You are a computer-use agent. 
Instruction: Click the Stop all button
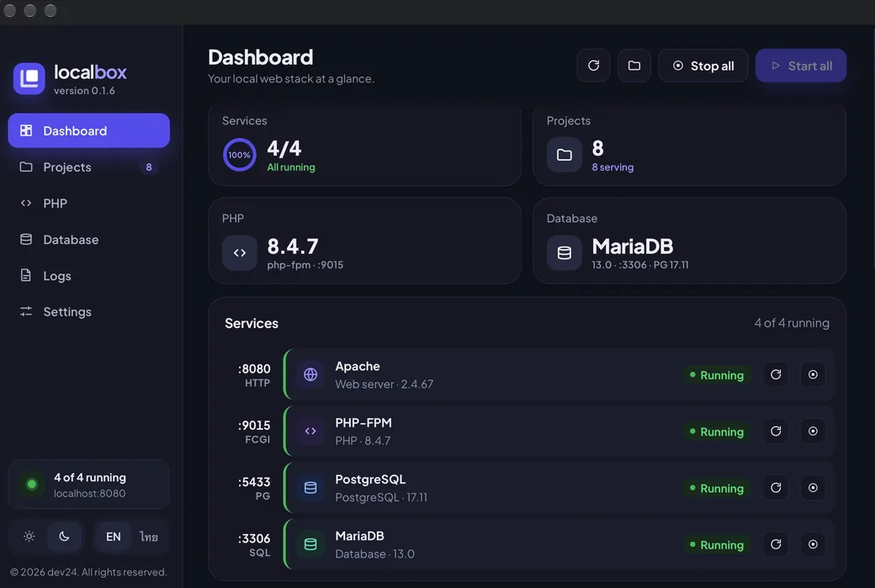(703, 66)
